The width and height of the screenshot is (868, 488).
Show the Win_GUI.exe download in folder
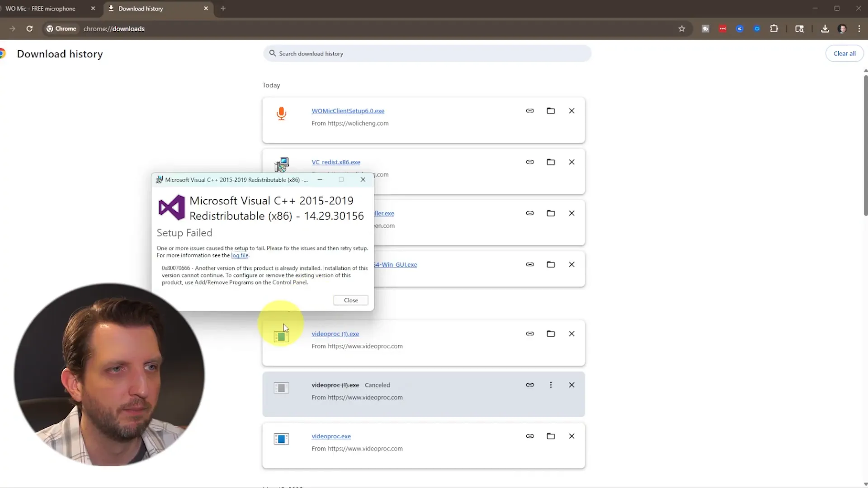(551, 264)
